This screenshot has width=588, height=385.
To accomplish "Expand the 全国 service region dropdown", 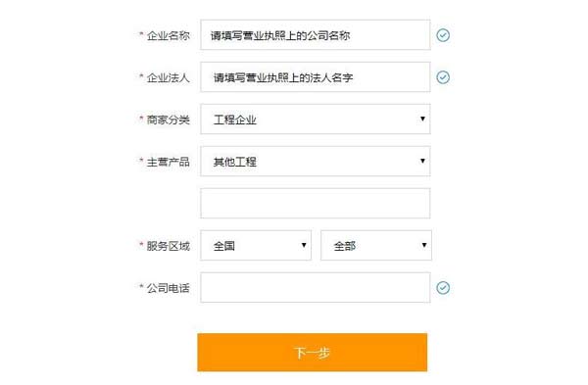I will point(256,245).
